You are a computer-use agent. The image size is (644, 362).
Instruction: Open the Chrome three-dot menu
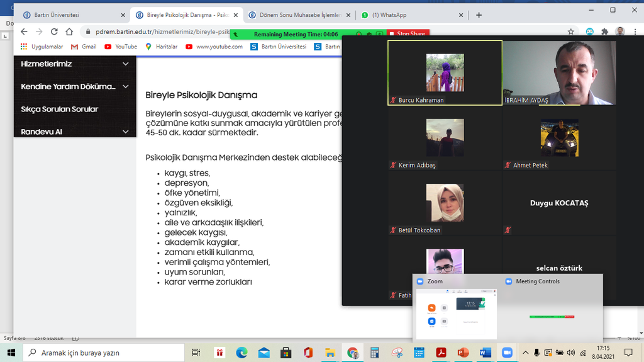point(635,31)
